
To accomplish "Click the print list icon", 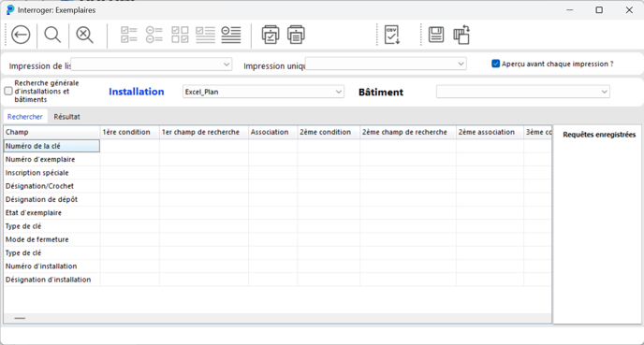I will [296, 35].
